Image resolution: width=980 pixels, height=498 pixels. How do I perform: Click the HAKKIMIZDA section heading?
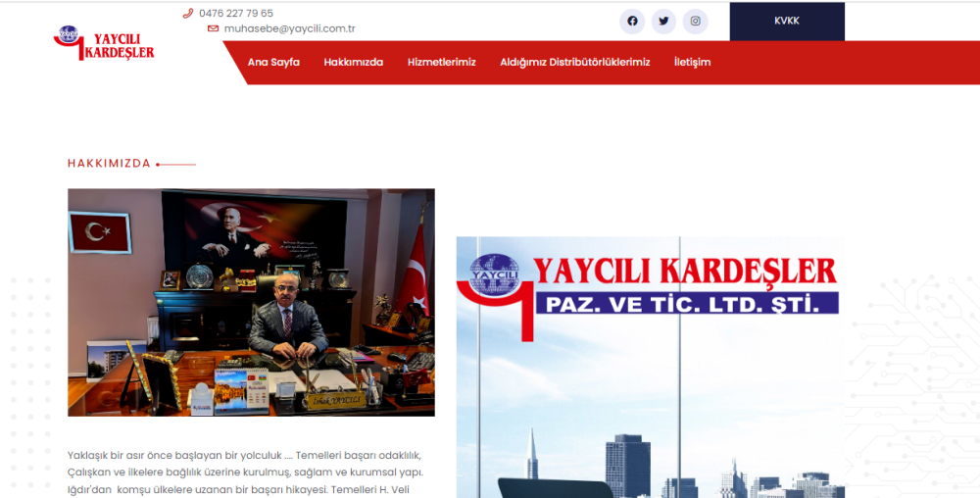click(x=109, y=164)
